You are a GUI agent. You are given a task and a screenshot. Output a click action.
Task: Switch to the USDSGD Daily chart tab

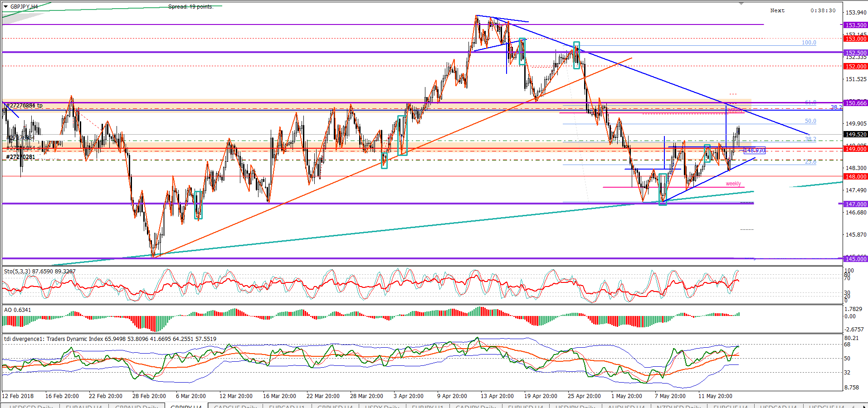point(31,407)
